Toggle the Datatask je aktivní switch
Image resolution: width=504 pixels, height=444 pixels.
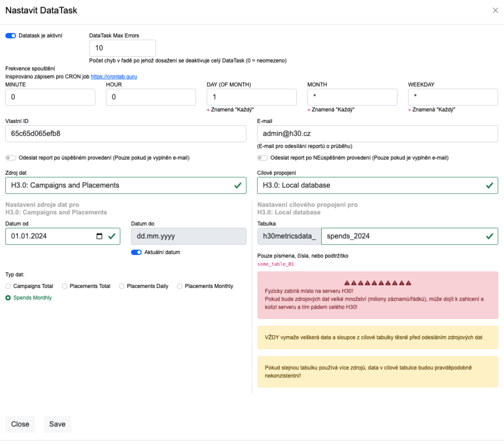(x=11, y=35)
